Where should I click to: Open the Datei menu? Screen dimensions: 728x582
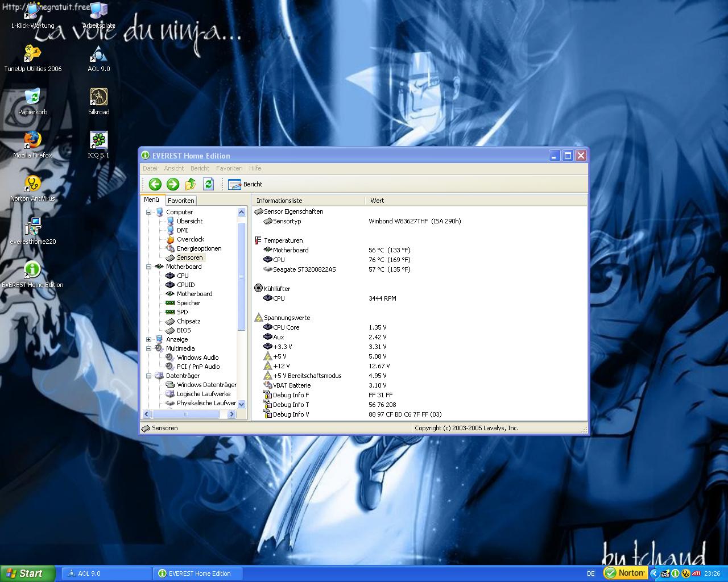click(150, 168)
